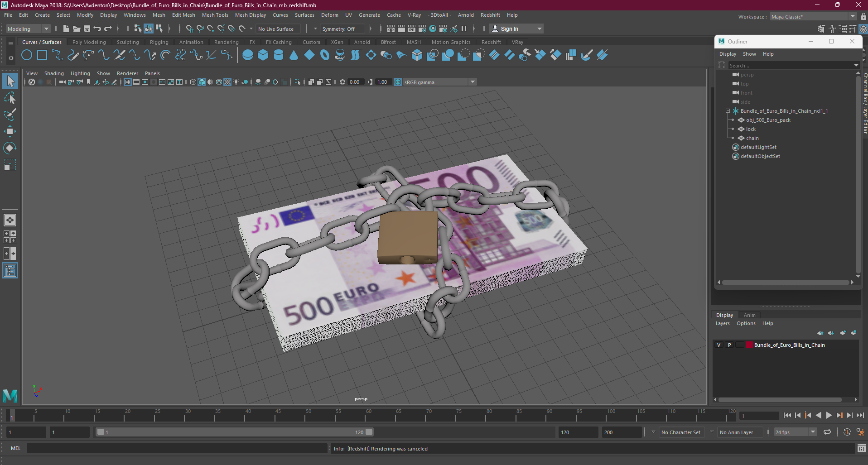This screenshot has width=868, height=465.
Task: Open the Redshift menu
Action: click(490, 15)
